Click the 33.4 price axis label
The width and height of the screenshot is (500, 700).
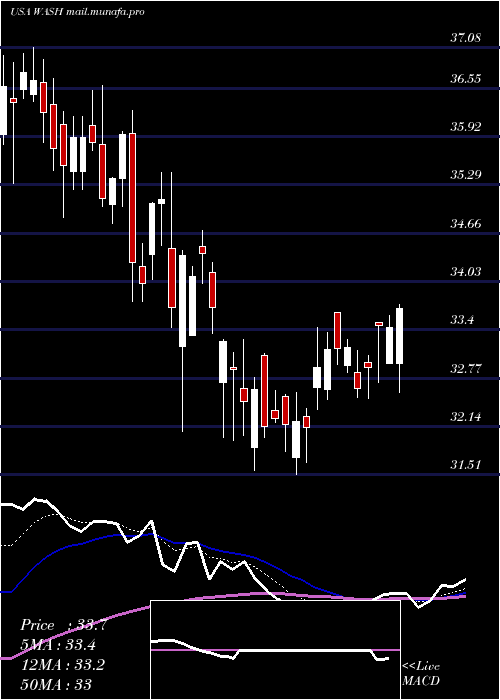point(462,320)
